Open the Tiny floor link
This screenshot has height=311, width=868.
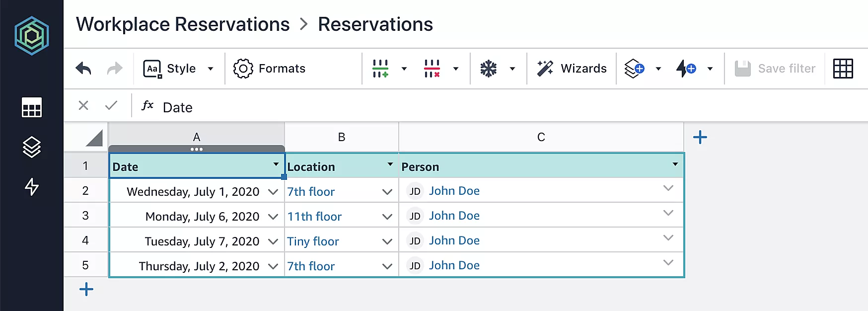tap(313, 241)
